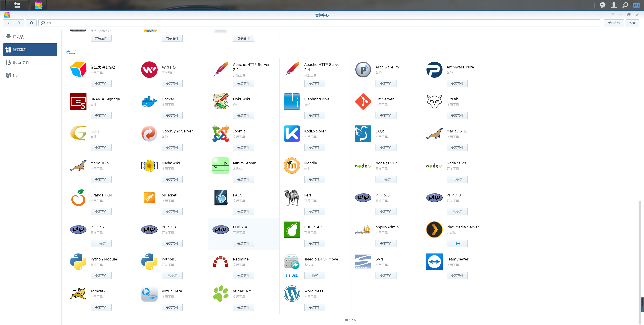
Task: Click the LXQt bird icon
Action: pos(363,133)
